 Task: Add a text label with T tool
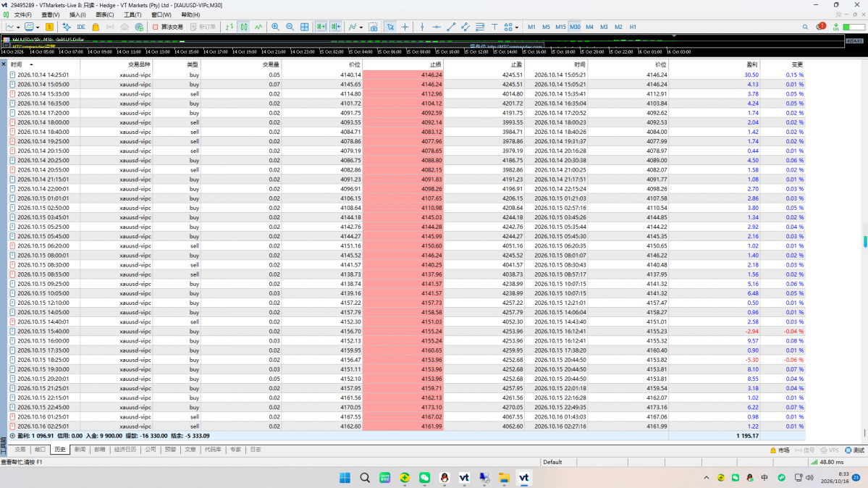494,27
